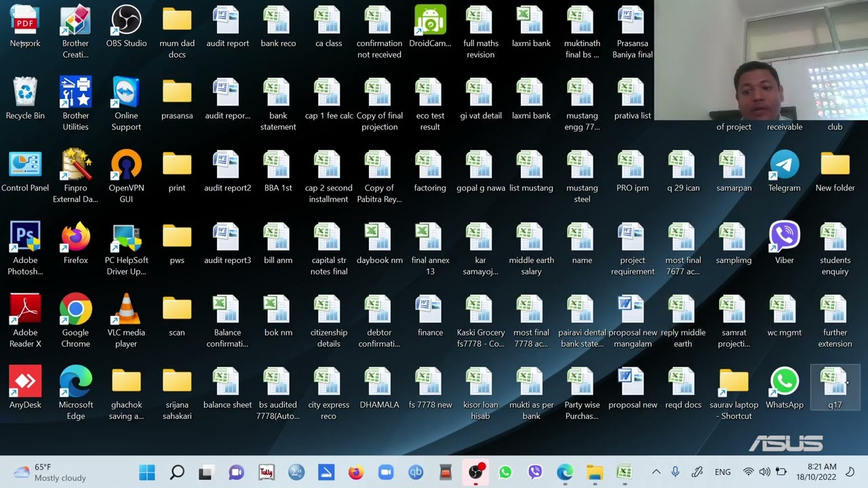Image resolution: width=868 pixels, height=488 pixels.
Task: Open File Explorer from taskbar
Action: click(x=595, y=472)
